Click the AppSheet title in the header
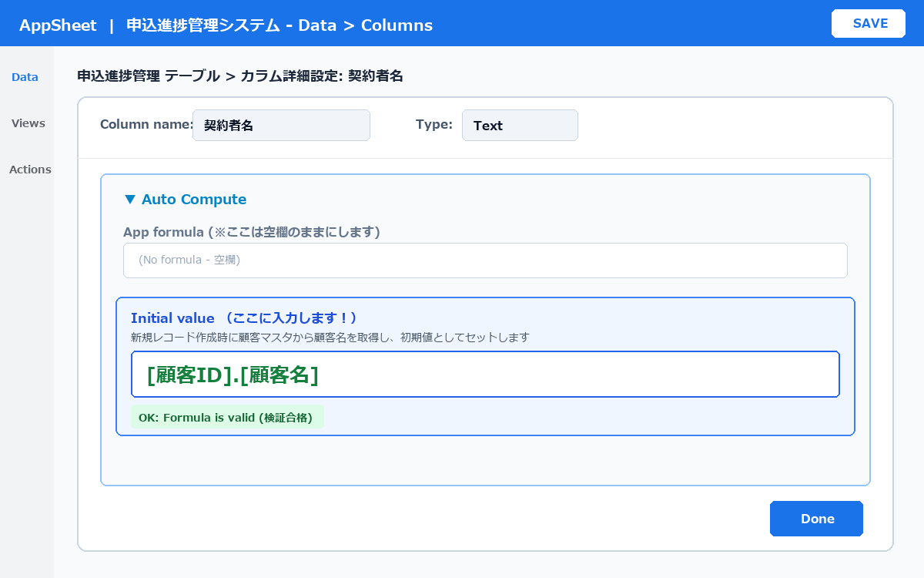Viewport: 924px width, 578px height. (58, 25)
